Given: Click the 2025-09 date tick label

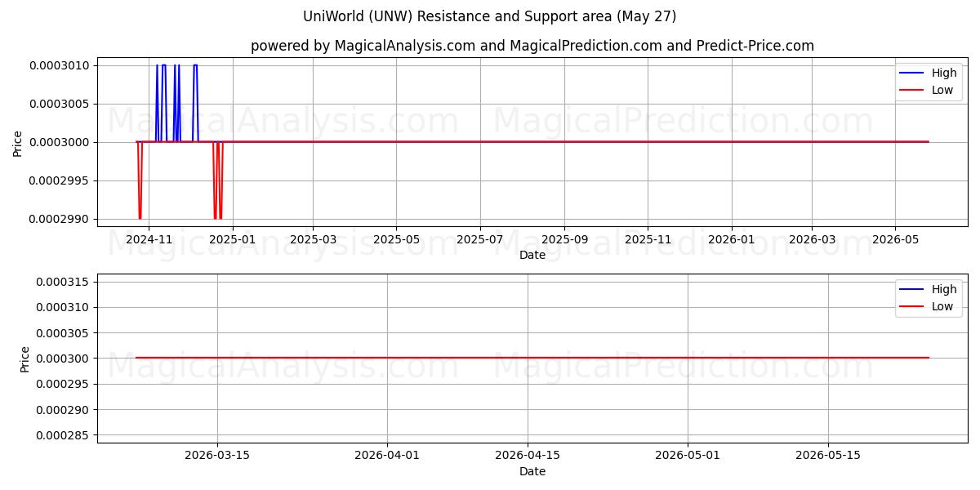Looking at the screenshot, I should (x=564, y=240).
